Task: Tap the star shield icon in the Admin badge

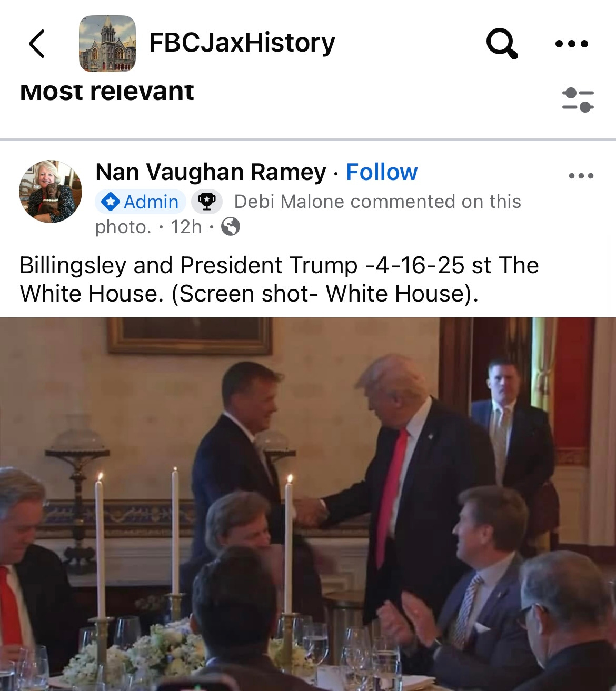Action: point(110,202)
